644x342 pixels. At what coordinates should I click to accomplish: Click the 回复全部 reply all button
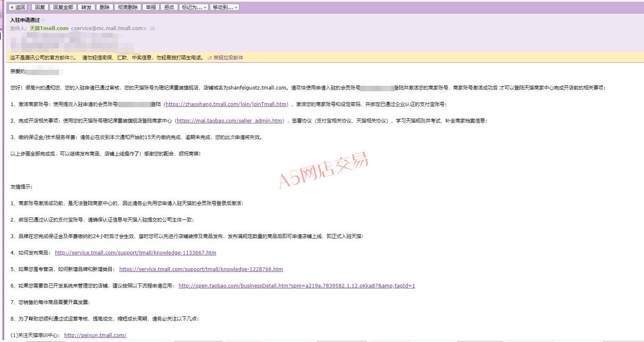pos(63,7)
